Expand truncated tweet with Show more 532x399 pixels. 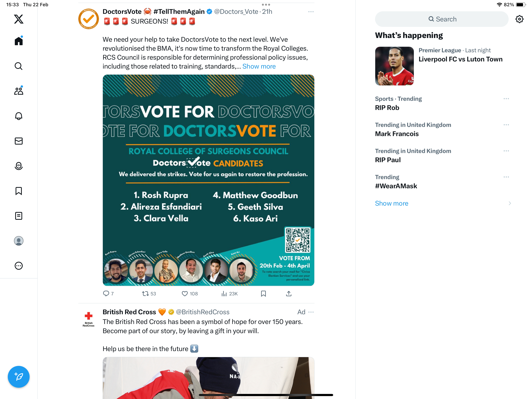[259, 66]
